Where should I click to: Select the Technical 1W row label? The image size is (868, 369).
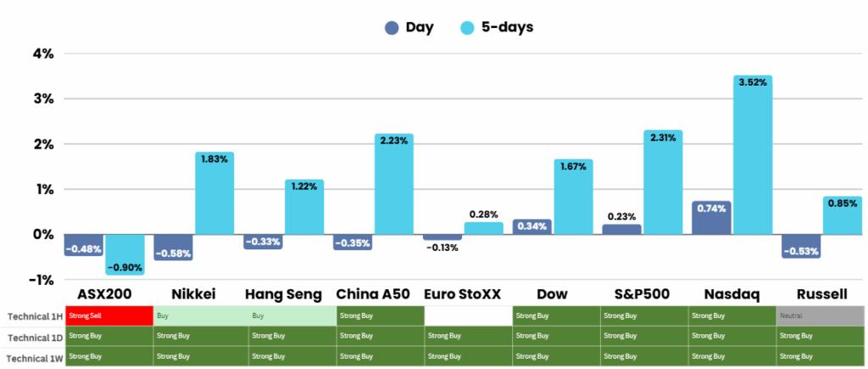point(34,357)
